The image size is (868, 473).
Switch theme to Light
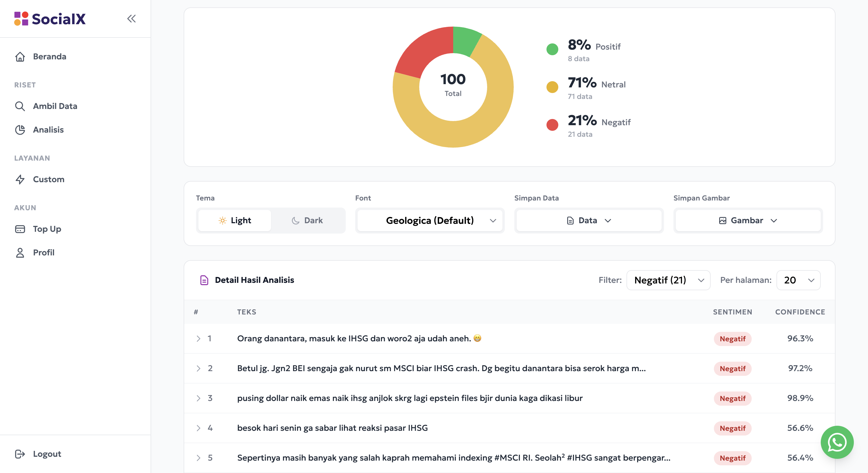[x=235, y=220]
